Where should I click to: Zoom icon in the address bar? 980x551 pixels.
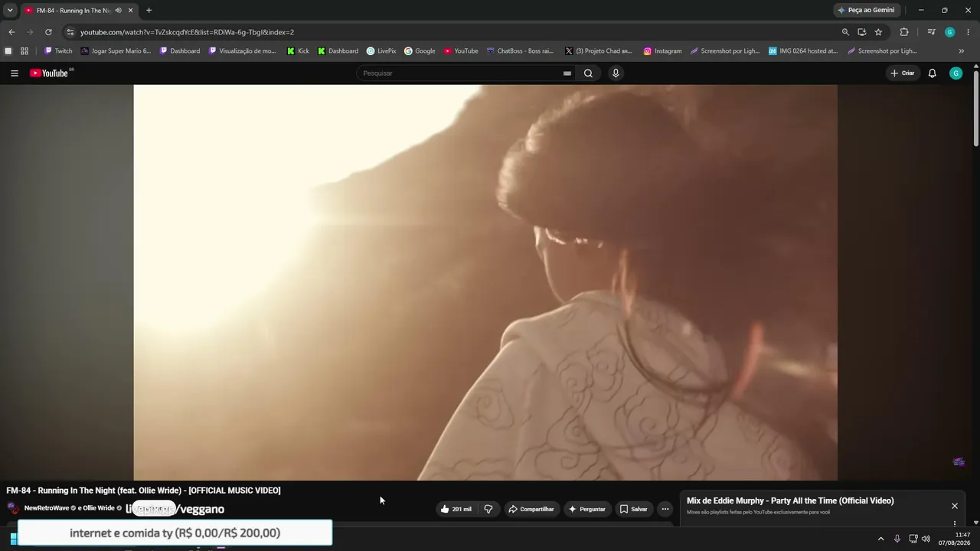click(x=845, y=32)
